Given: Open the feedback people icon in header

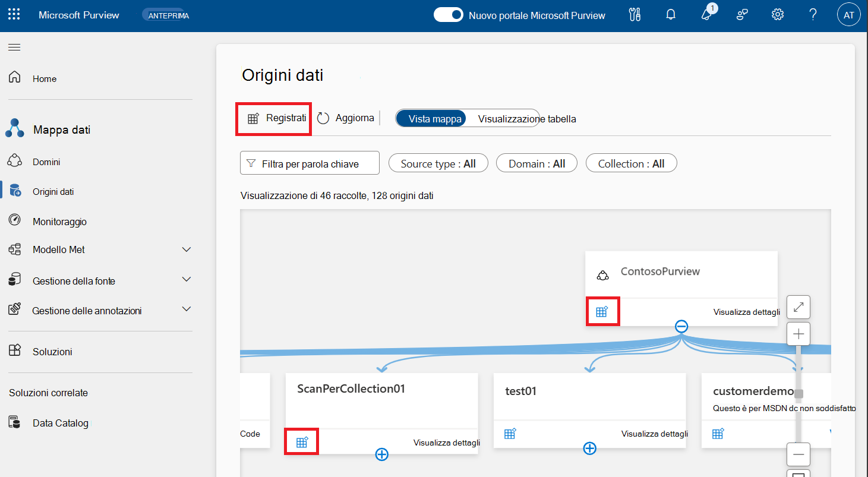Looking at the screenshot, I should click(742, 15).
